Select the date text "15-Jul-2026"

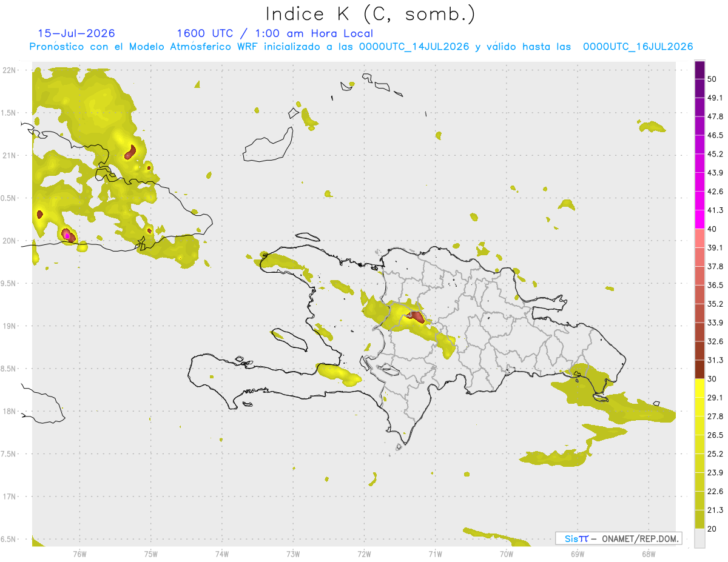76,33
